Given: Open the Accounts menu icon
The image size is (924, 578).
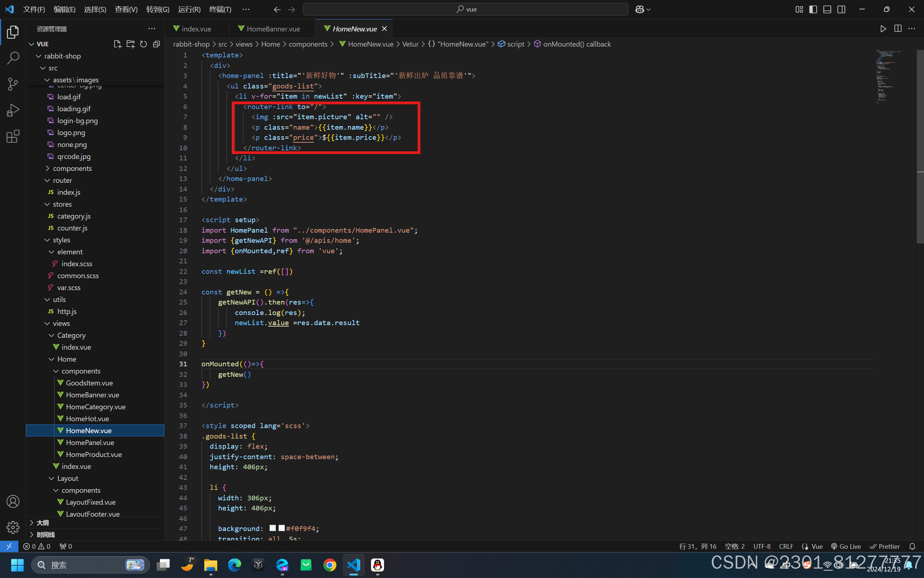Looking at the screenshot, I should click(13, 501).
